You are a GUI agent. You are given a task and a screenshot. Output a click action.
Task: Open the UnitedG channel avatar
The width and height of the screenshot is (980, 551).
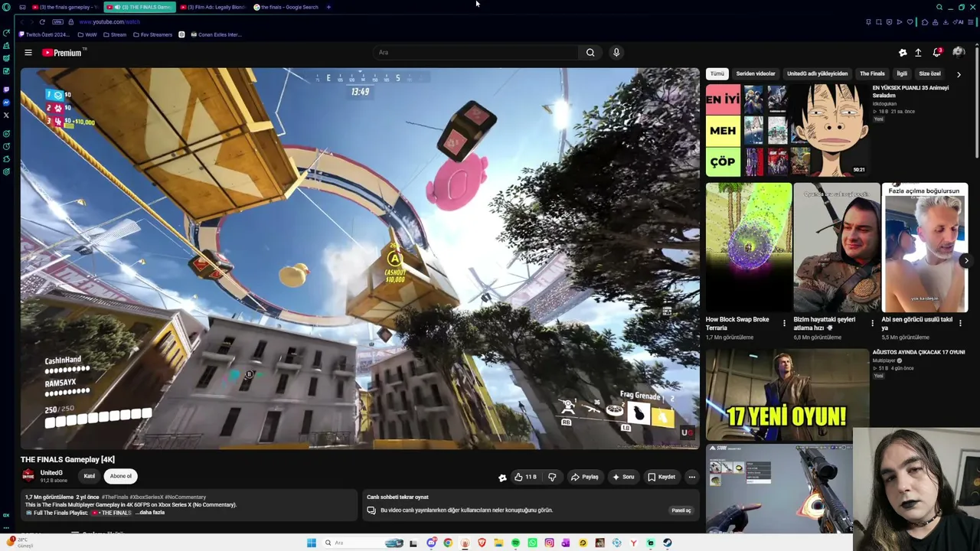(x=28, y=476)
